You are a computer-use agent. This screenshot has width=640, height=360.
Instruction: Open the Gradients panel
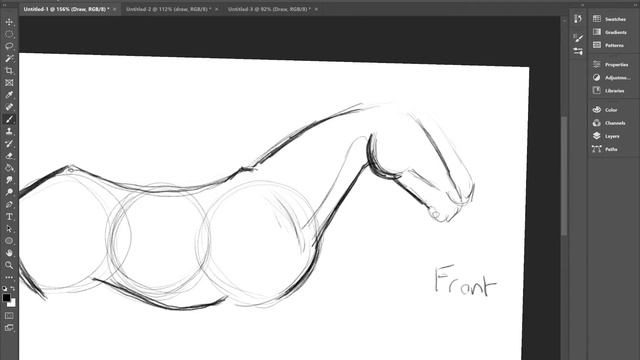[x=611, y=32]
